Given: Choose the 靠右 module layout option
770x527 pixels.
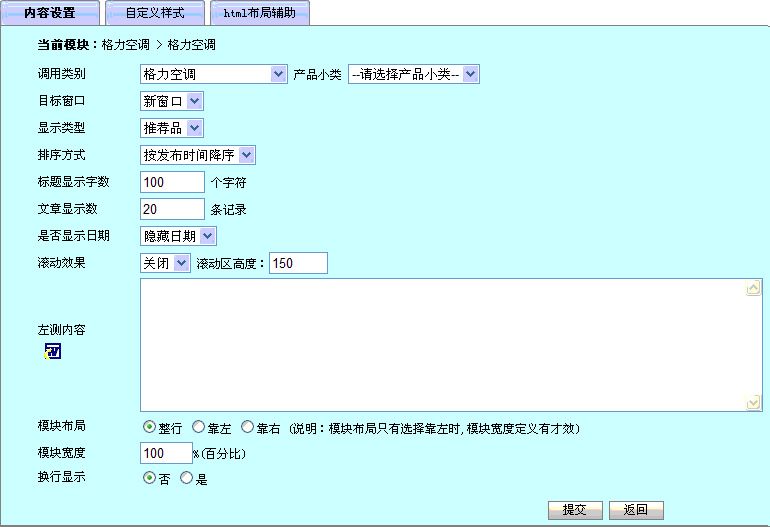Looking at the screenshot, I should 247,427.
